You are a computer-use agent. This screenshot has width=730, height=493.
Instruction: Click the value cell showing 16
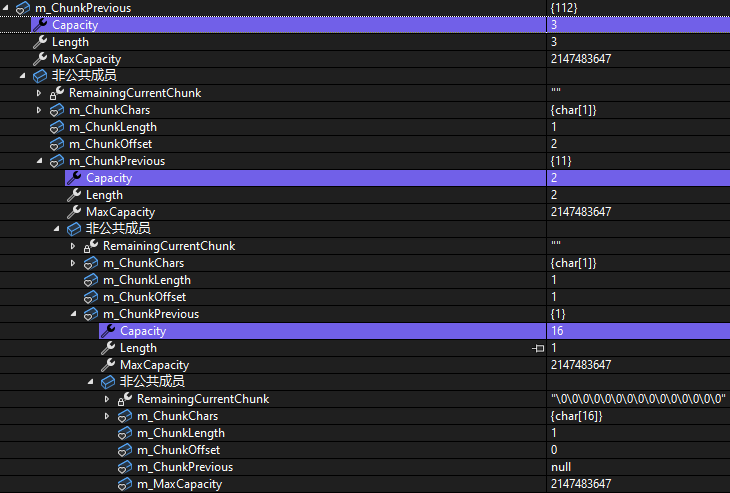557,331
